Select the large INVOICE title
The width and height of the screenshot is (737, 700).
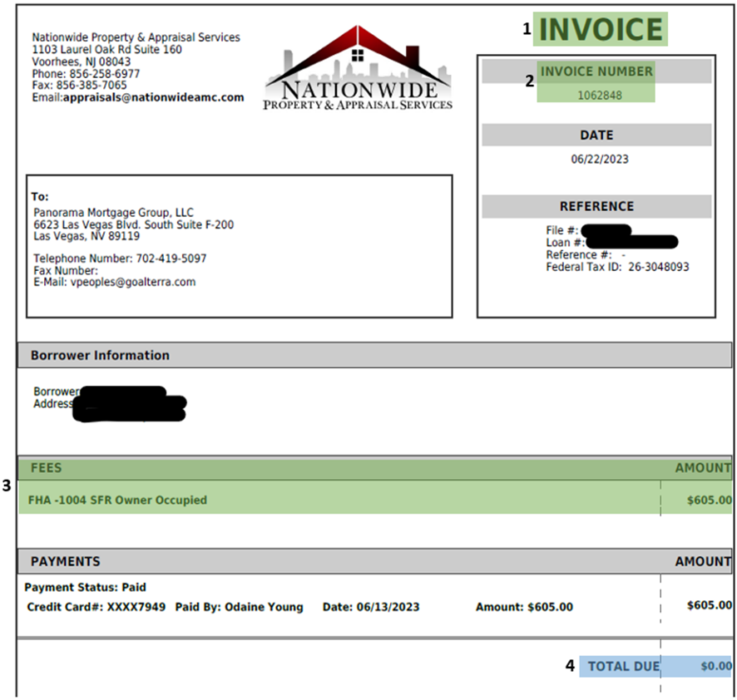pyautogui.click(x=600, y=30)
